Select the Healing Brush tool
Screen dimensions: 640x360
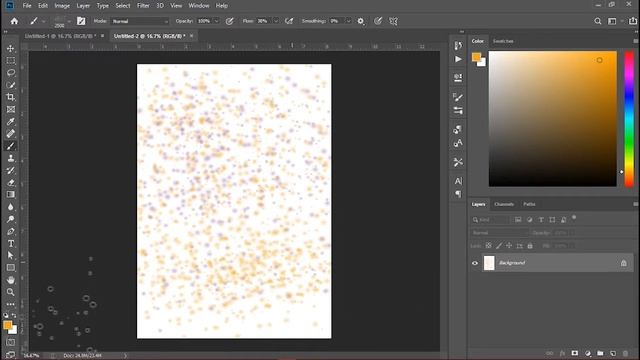click(11, 133)
